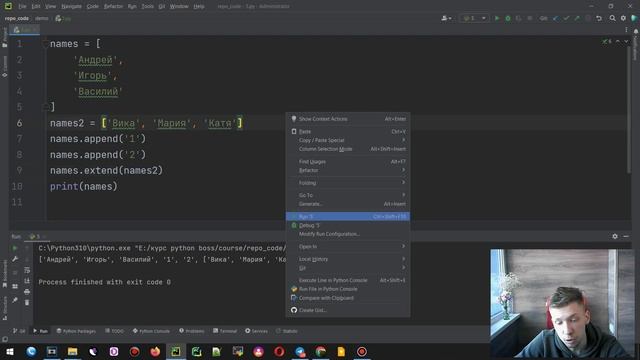Toggle soft-wrap icon in Run panel
Screen dimensions: 640x360
tap(27, 270)
